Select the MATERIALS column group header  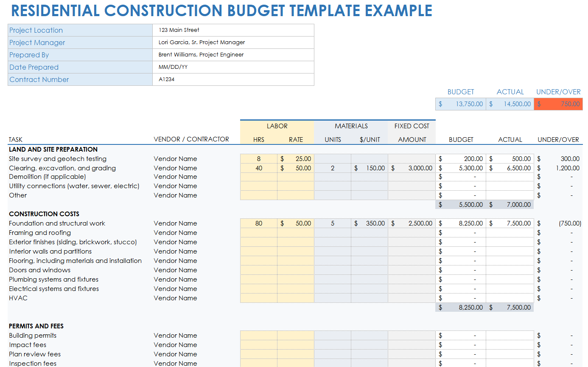coord(351,126)
